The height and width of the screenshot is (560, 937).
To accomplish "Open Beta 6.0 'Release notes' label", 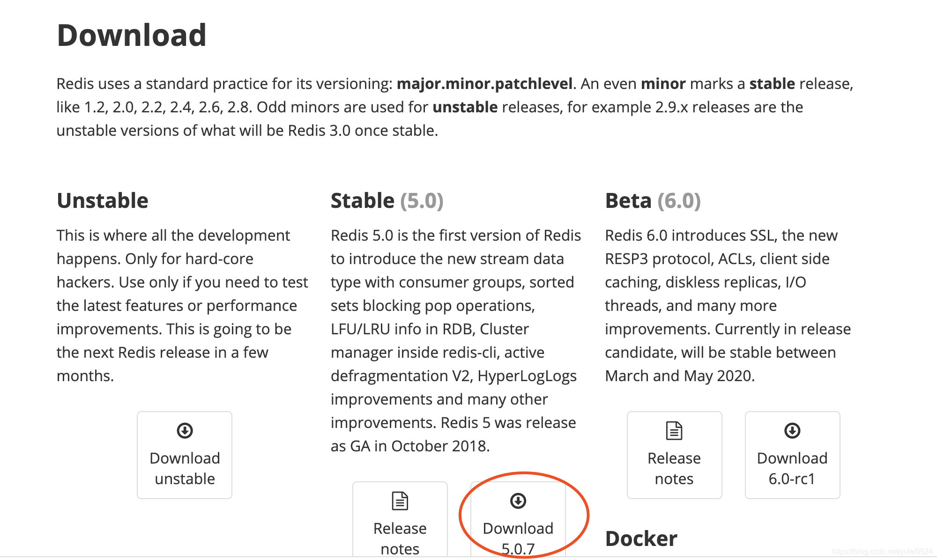I will 674,468.
